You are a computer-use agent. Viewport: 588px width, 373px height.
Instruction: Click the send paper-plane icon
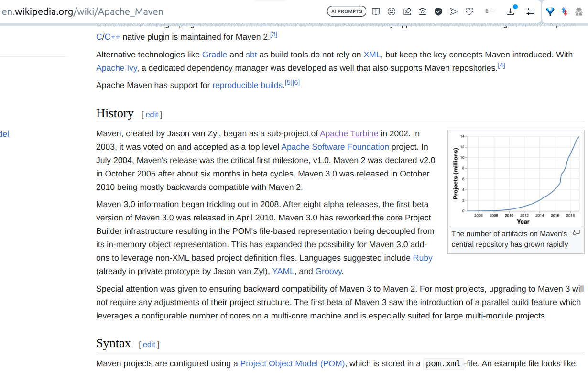(454, 11)
